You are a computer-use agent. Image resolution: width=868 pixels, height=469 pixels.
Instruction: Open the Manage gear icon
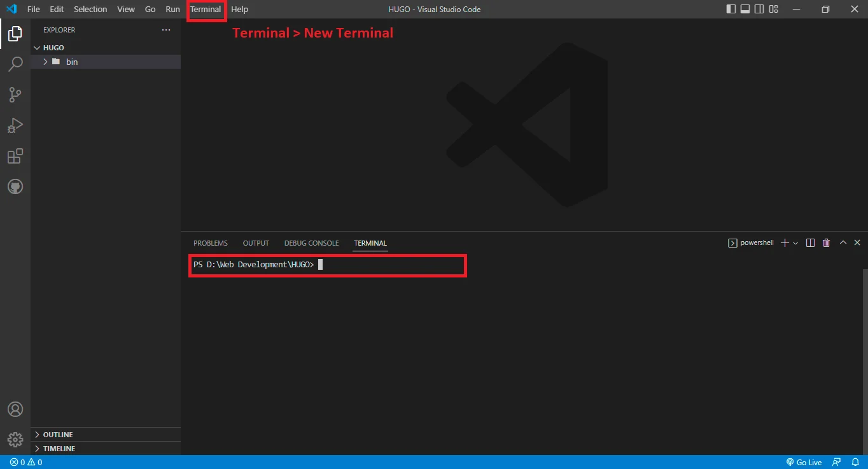[x=15, y=440]
